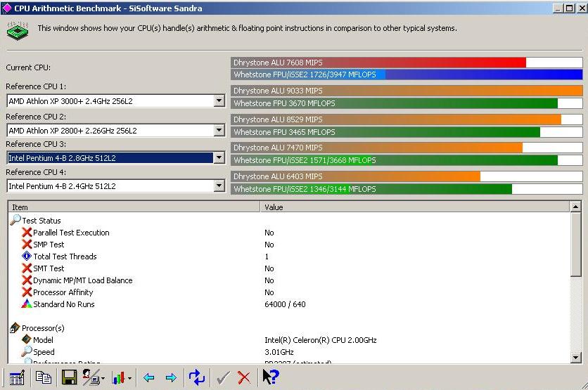Click the chip icon beside Model
This screenshot has width=588, height=390.
[x=27, y=339]
